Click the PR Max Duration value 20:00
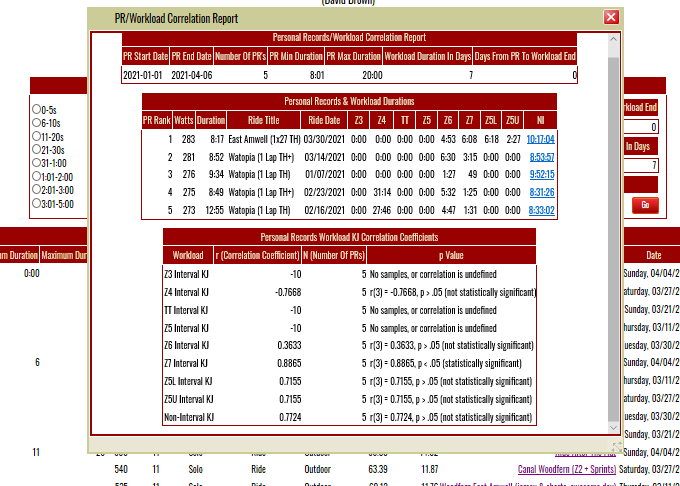The image size is (680, 486). point(372,75)
